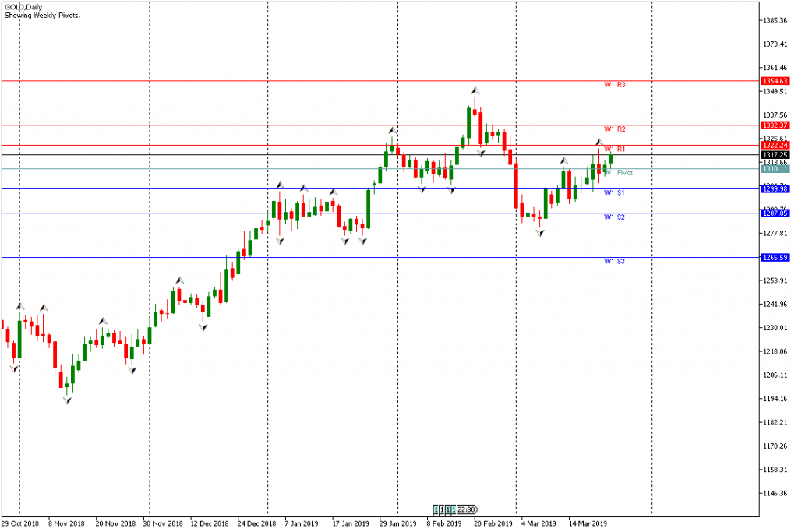The image size is (798, 532).
Task: Select the first cyan '1' event marker
Action: tap(436, 509)
